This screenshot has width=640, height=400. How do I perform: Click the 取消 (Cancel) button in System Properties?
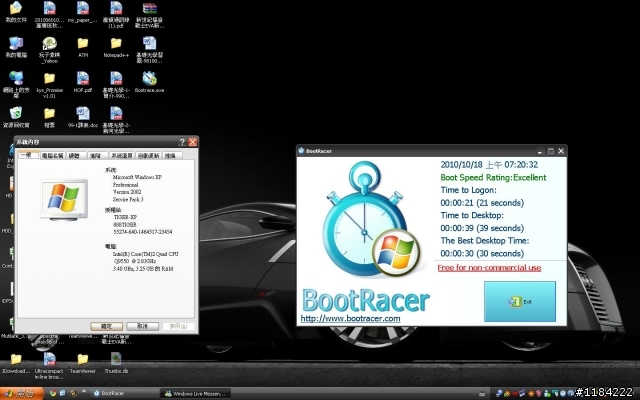[x=142, y=326]
